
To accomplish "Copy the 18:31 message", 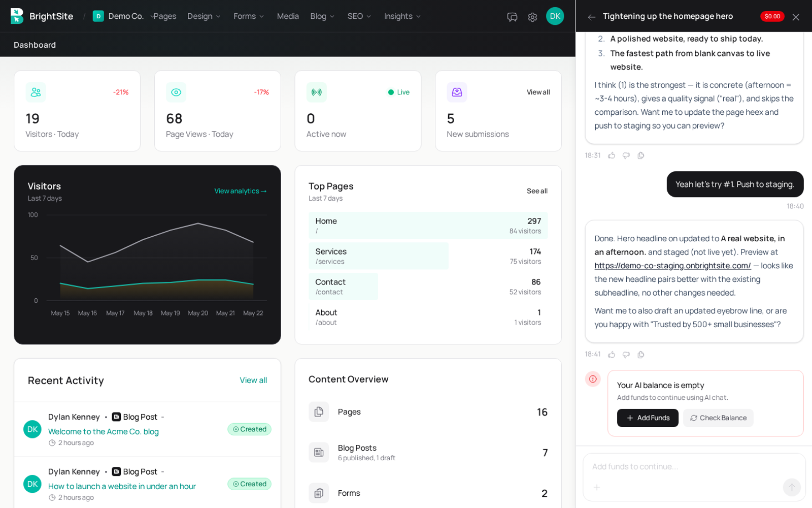I will pyautogui.click(x=641, y=155).
